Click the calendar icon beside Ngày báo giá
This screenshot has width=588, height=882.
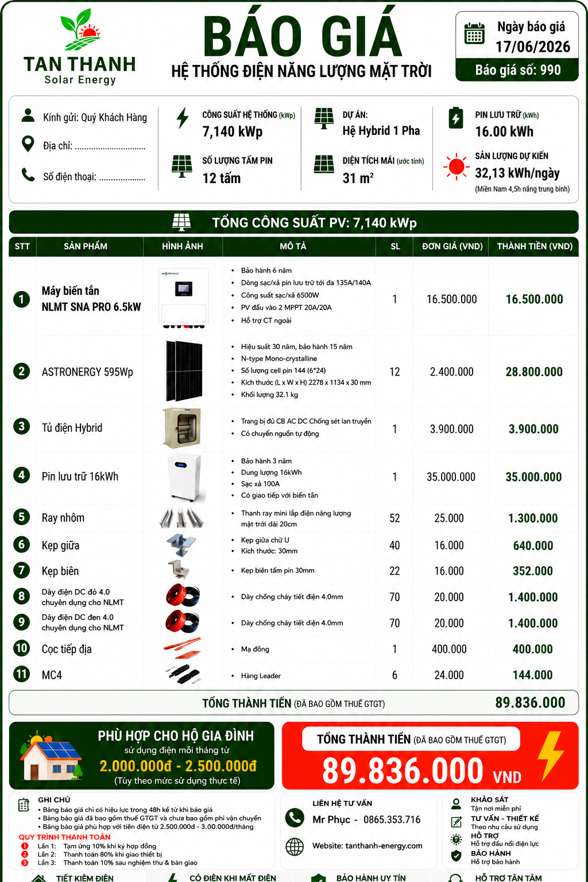474,34
